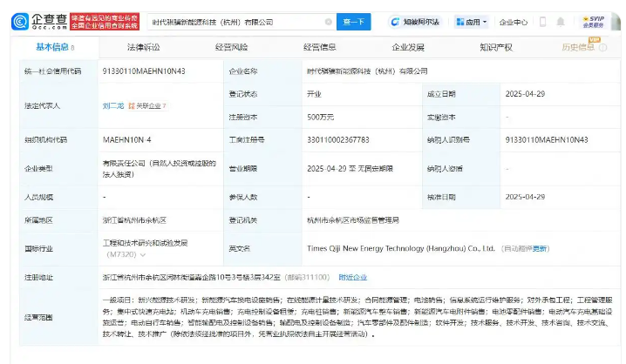The image size is (626, 364).
Task: Open 附近企业 link after address
Action: point(353,277)
